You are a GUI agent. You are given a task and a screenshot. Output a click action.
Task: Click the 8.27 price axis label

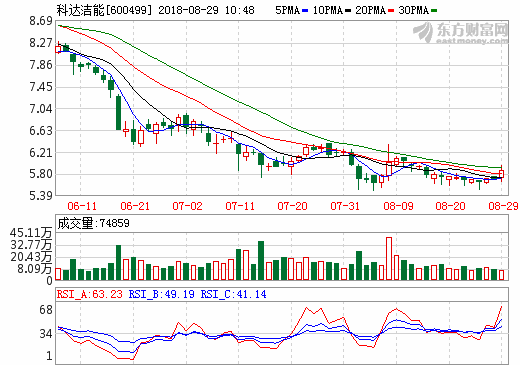click(x=41, y=43)
